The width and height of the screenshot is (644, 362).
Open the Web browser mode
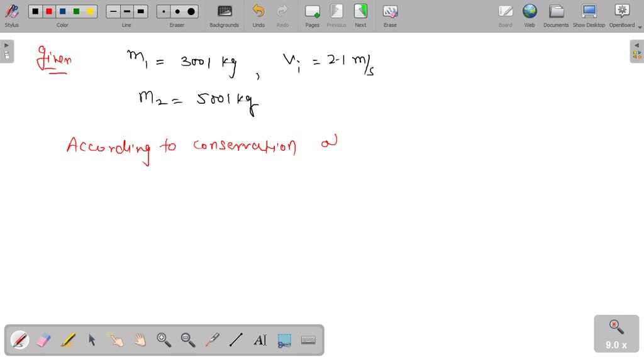pyautogui.click(x=530, y=16)
